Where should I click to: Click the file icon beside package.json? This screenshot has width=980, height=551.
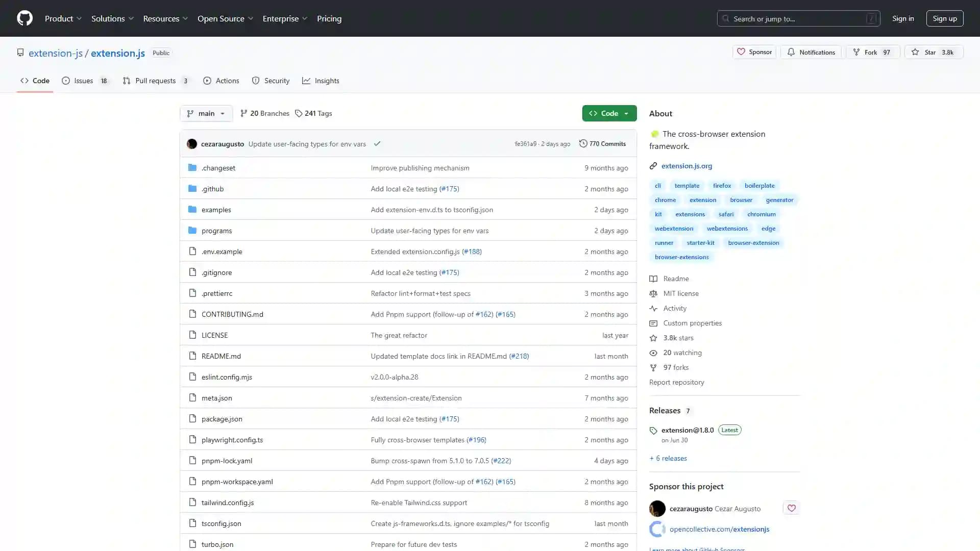click(x=192, y=418)
